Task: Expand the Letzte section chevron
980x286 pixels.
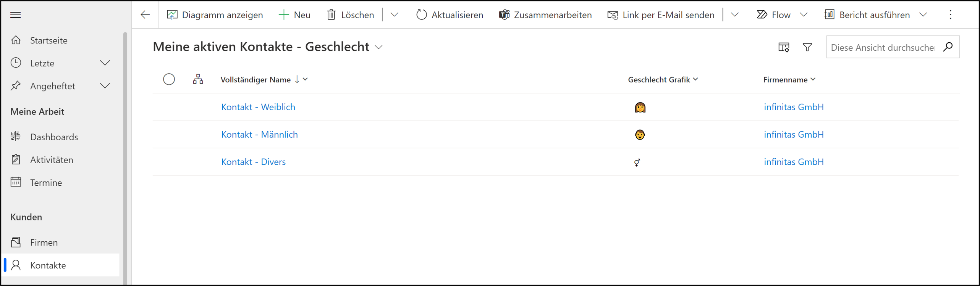Action: click(x=105, y=63)
